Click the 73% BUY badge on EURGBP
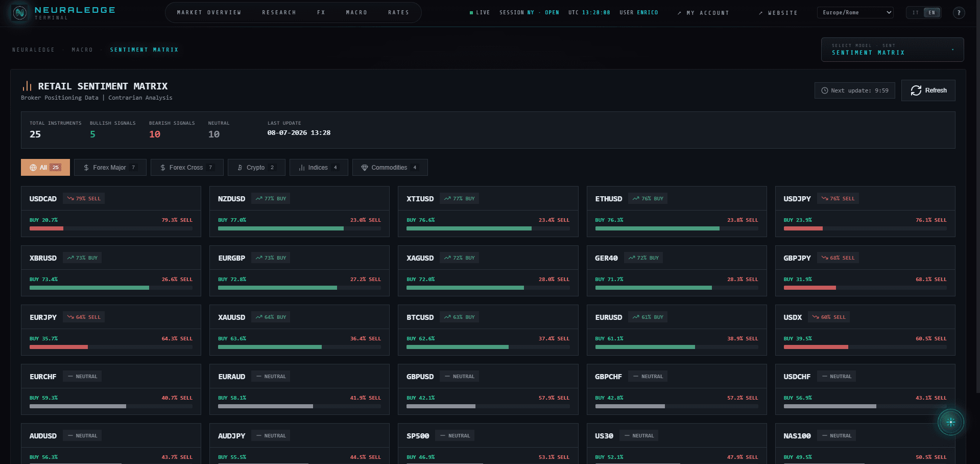Image resolution: width=980 pixels, height=464 pixels. point(271,258)
